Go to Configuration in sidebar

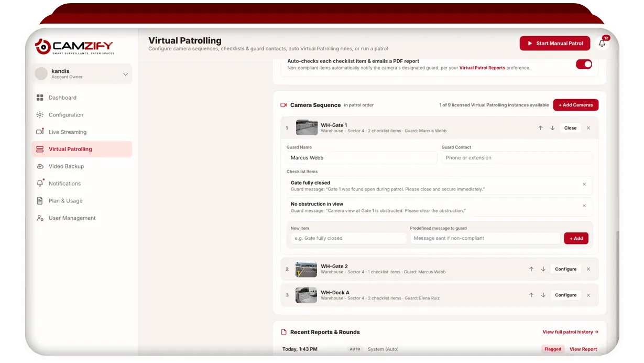82,115
